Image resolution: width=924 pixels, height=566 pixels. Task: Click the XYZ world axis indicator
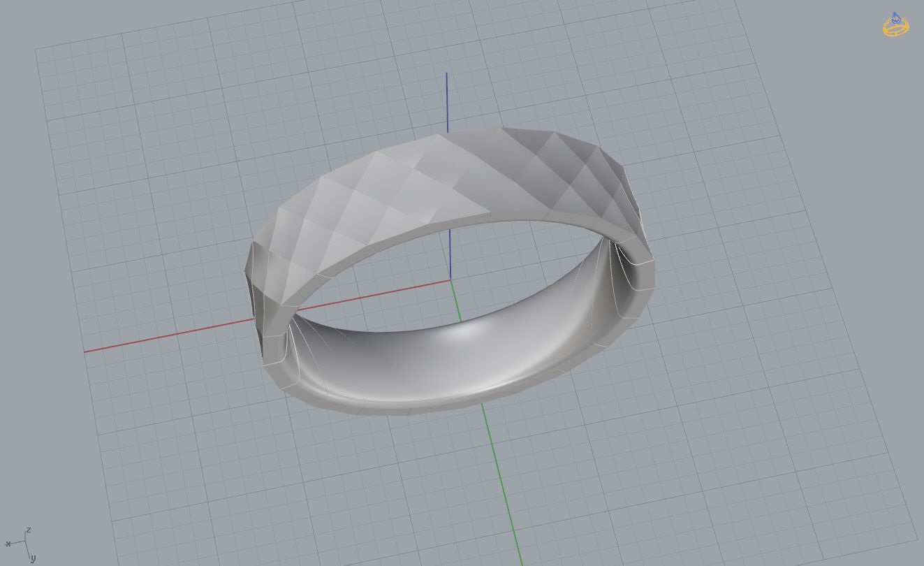pyautogui.click(x=21, y=544)
